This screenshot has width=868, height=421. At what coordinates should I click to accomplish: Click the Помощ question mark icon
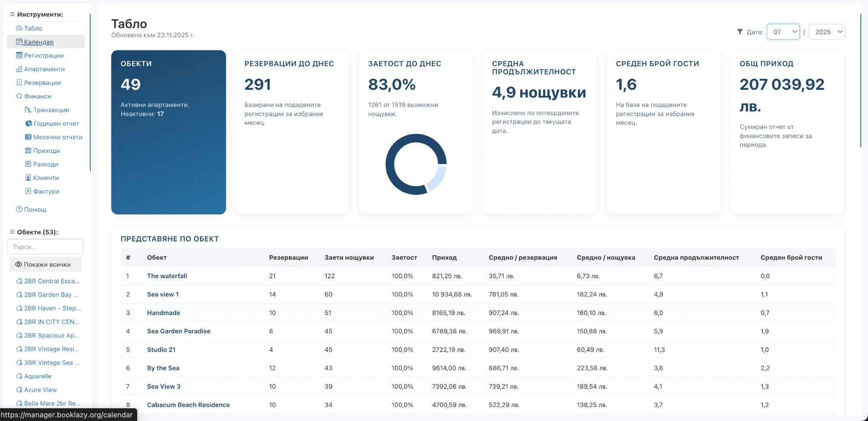[x=19, y=209]
